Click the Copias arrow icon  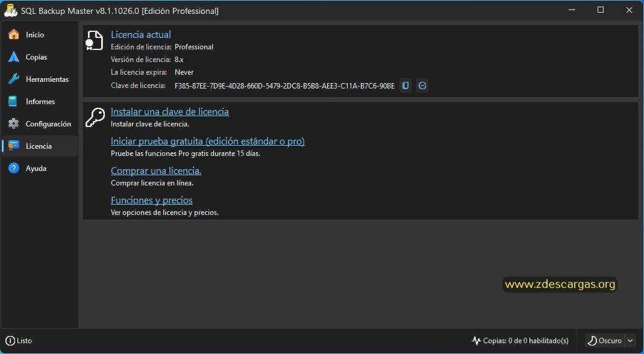(13, 57)
